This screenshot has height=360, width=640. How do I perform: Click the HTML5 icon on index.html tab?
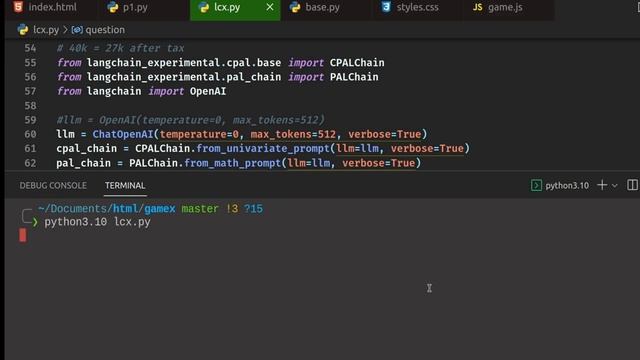[18, 7]
